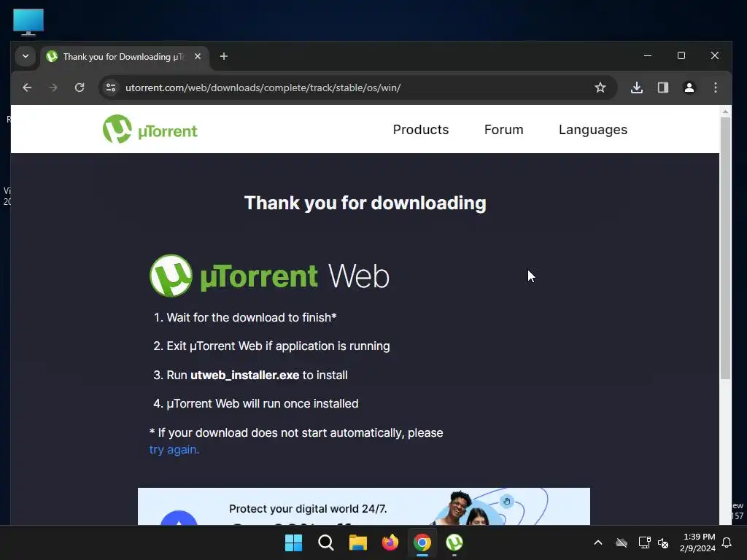Minimize the Chrome window
This screenshot has height=560, width=747.
[x=648, y=55]
